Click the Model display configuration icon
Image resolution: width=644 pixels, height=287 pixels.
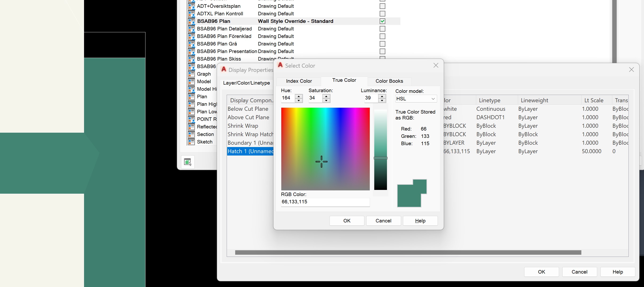click(192, 81)
